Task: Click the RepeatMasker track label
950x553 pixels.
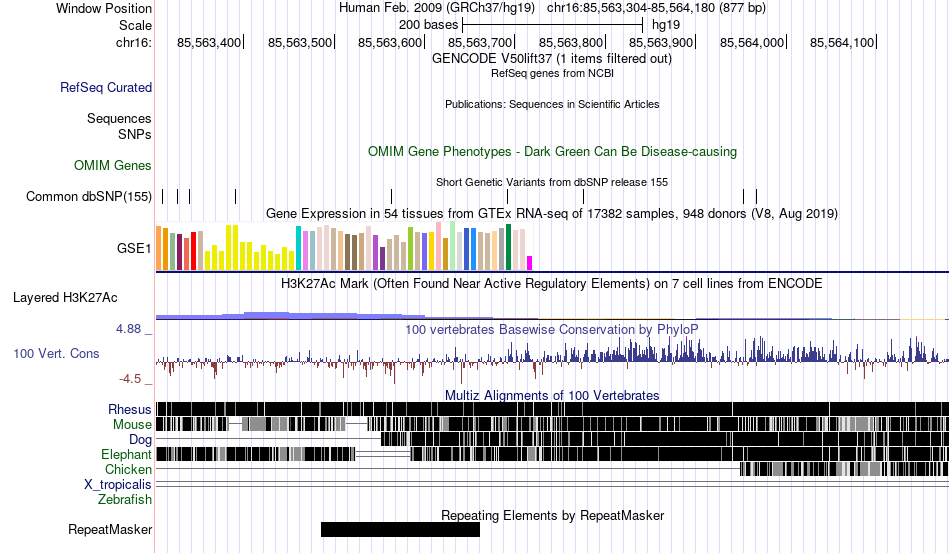Action: click(x=110, y=529)
